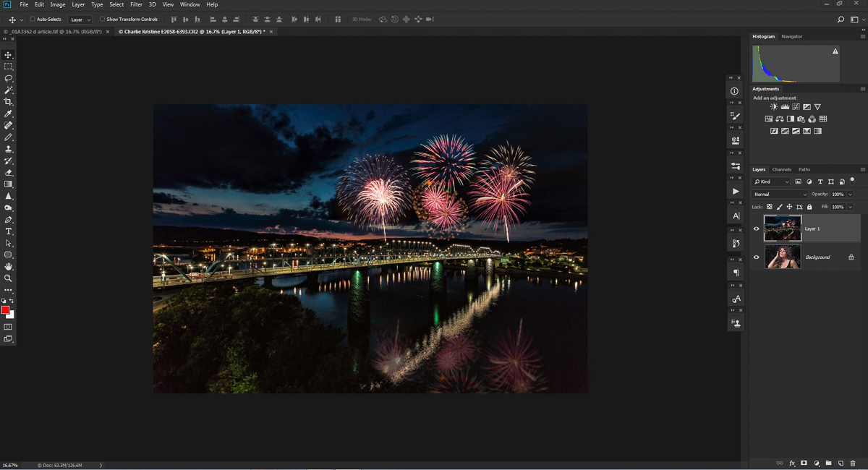This screenshot has height=470, width=868.
Task: Add Brightness/Contrast adjustment icon
Action: (x=774, y=107)
